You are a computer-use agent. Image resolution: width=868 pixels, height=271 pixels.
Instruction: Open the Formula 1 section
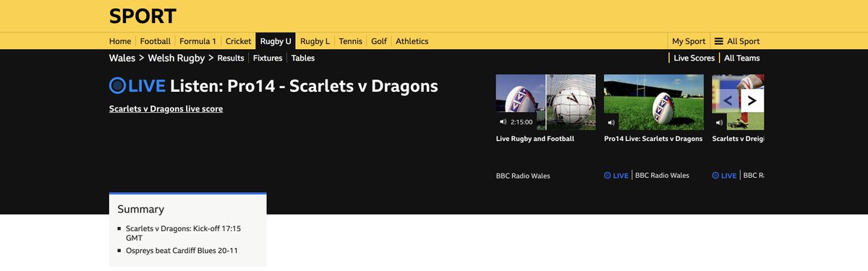point(198,41)
